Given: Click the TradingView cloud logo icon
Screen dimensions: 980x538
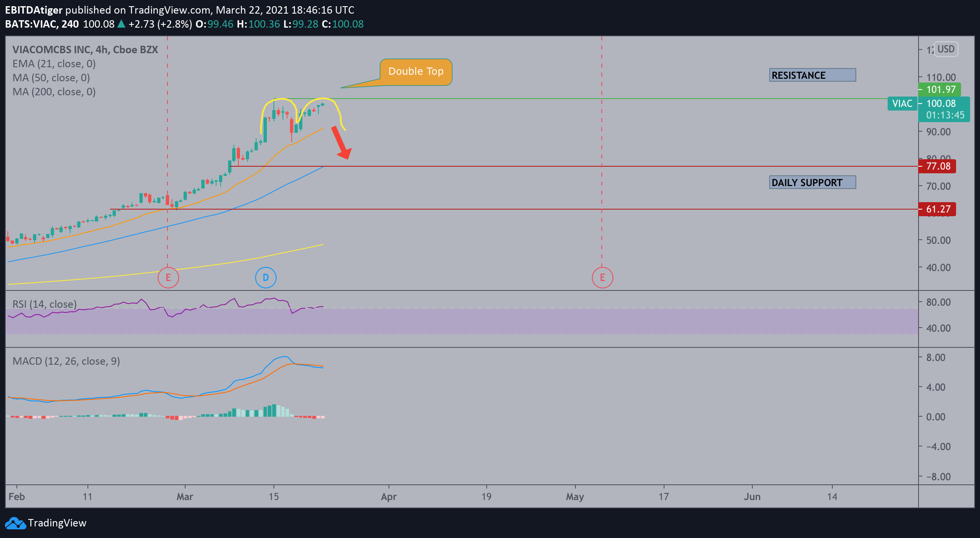Looking at the screenshot, I should tap(15, 523).
